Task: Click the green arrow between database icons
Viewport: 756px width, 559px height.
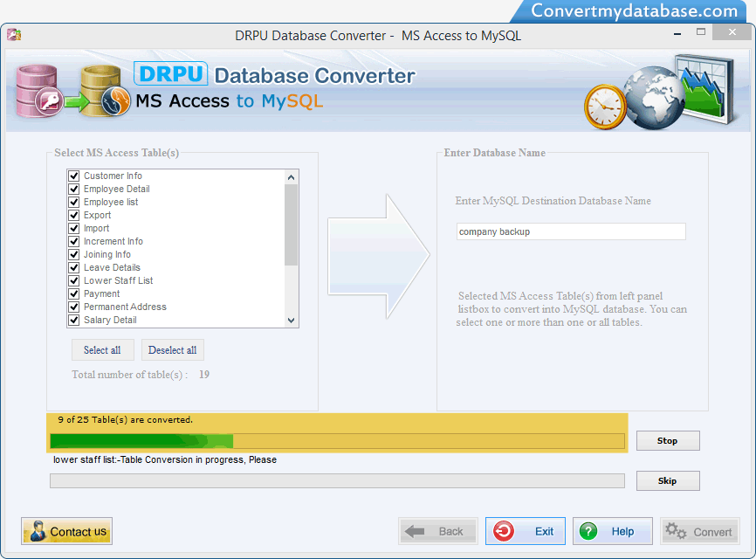Action: [77, 102]
